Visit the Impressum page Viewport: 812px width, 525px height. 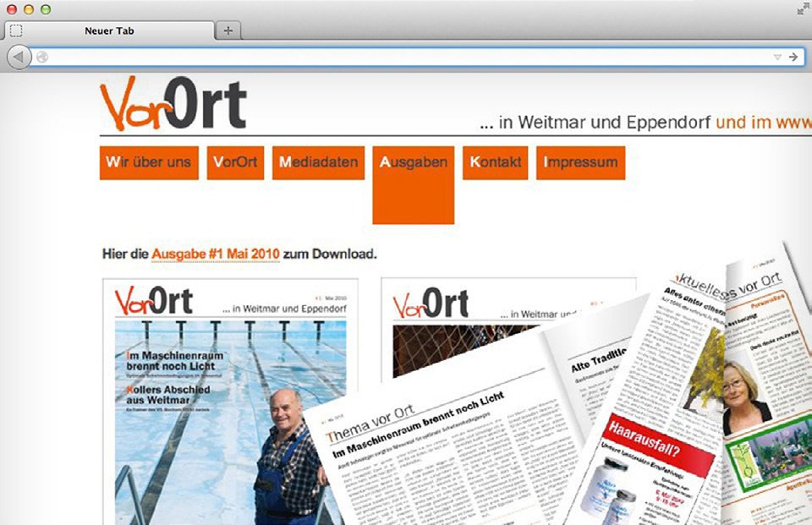580,162
